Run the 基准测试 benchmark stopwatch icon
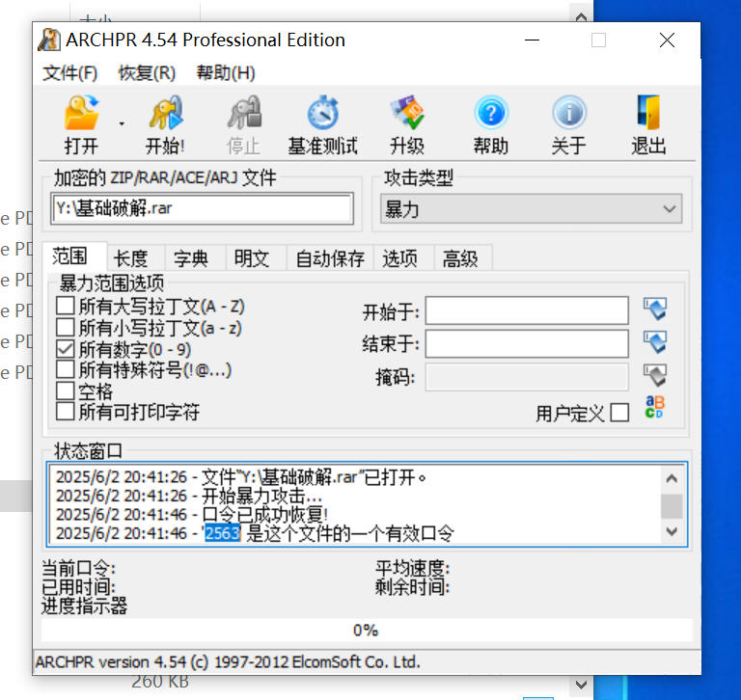 point(322,115)
